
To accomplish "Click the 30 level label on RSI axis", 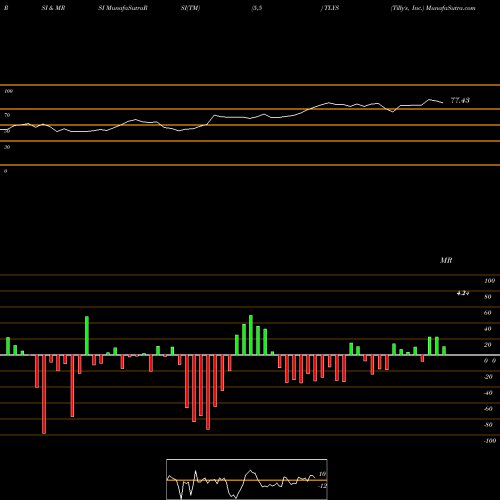I will [x=7, y=147].
